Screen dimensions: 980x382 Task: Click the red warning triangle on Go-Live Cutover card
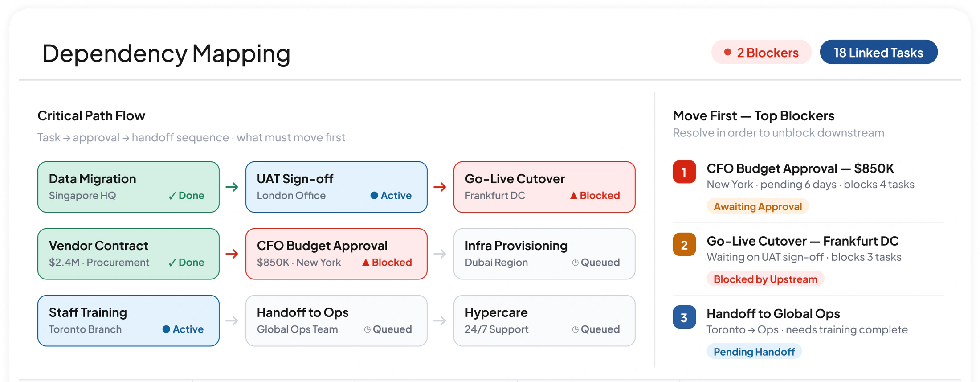[574, 196]
